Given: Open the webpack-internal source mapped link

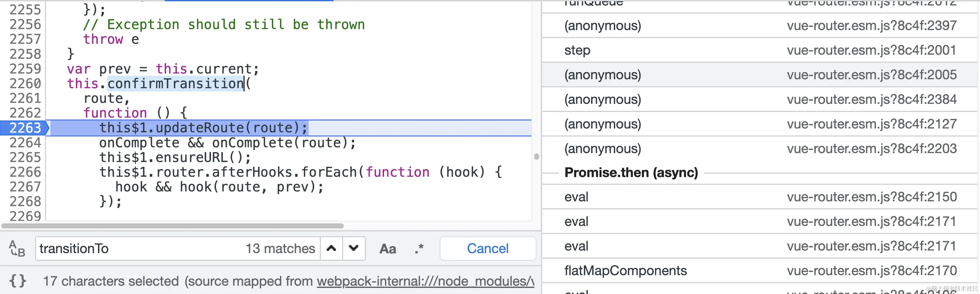Looking at the screenshot, I should pos(425,281).
